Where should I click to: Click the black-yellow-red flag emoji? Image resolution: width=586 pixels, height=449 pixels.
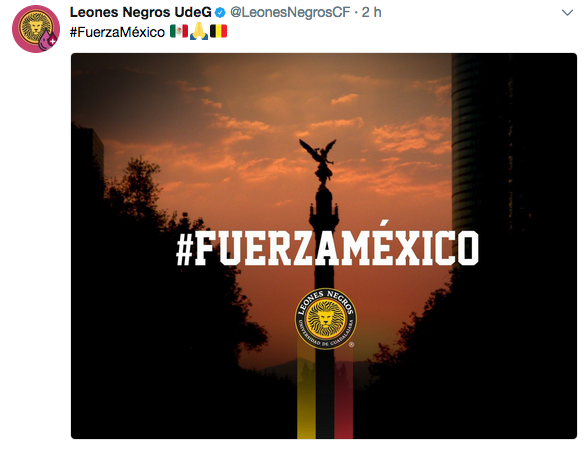pos(218,31)
